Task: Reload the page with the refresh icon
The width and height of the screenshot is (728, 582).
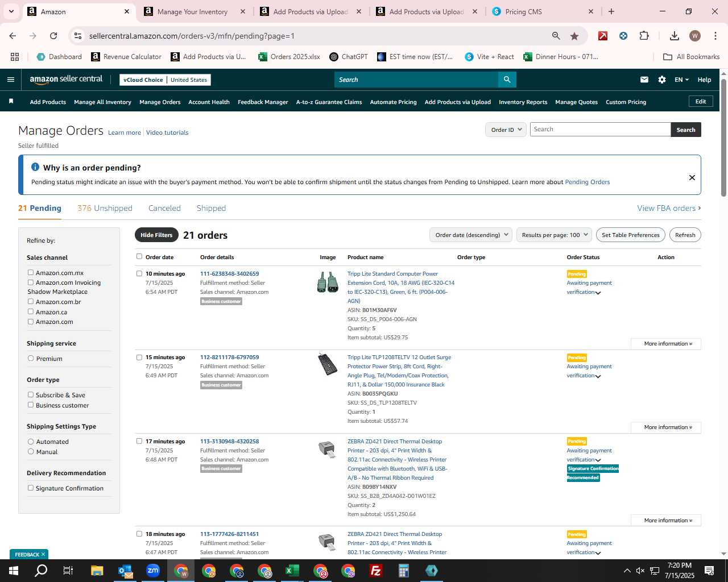Action: point(53,36)
